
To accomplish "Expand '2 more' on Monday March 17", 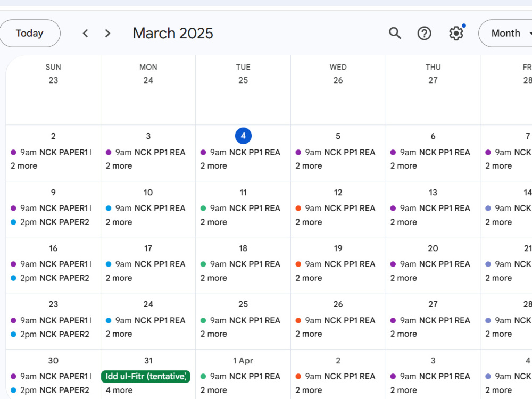I will coord(119,278).
